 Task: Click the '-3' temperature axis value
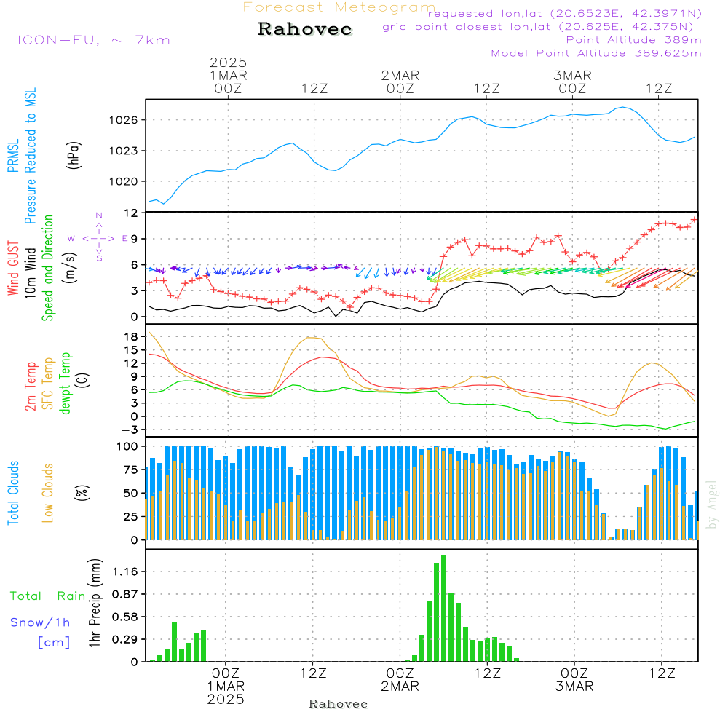[129, 430]
